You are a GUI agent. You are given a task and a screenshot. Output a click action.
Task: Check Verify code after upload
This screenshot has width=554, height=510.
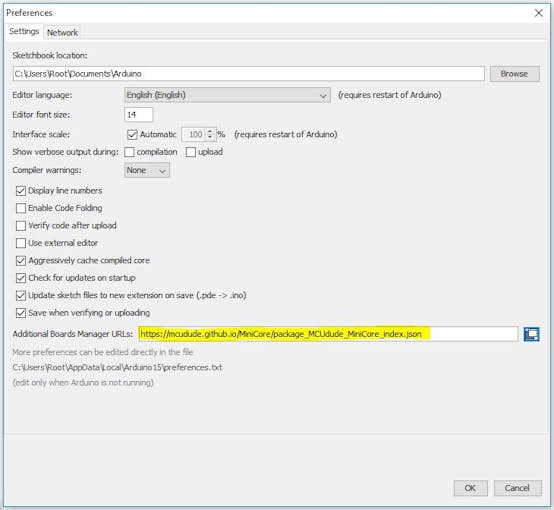tap(21, 225)
